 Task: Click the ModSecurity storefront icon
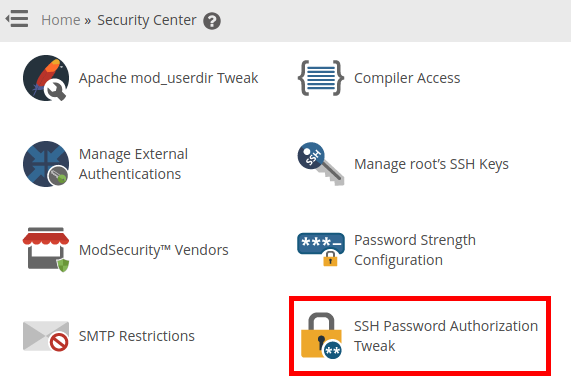46,250
